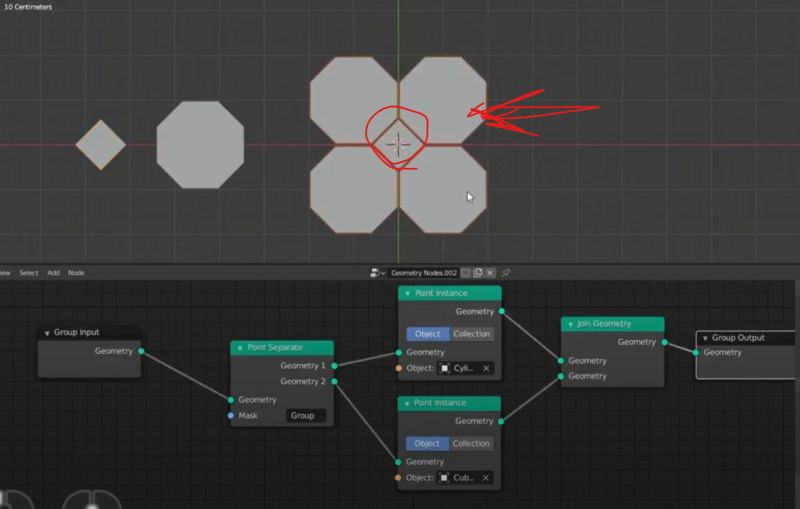Open the Select menu in node editor
The image size is (800, 509).
click(29, 273)
